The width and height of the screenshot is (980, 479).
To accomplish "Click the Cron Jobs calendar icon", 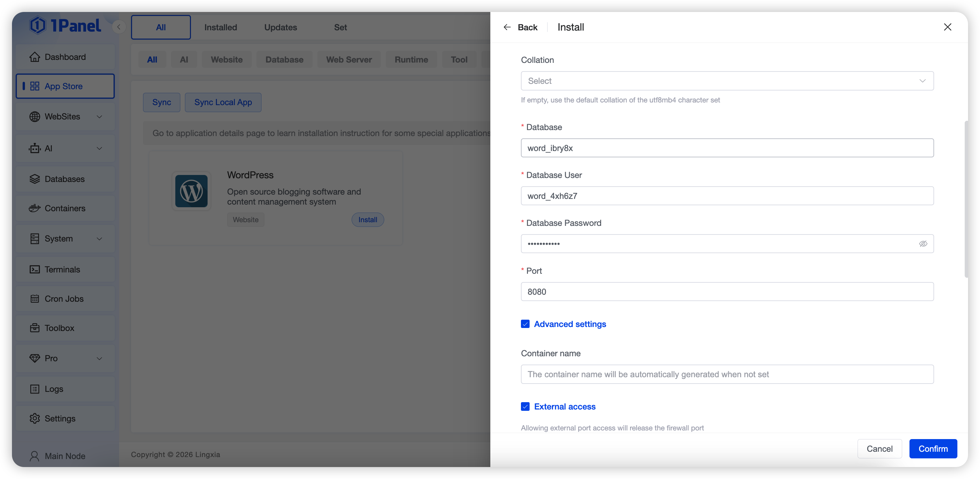I will click(x=35, y=299).
